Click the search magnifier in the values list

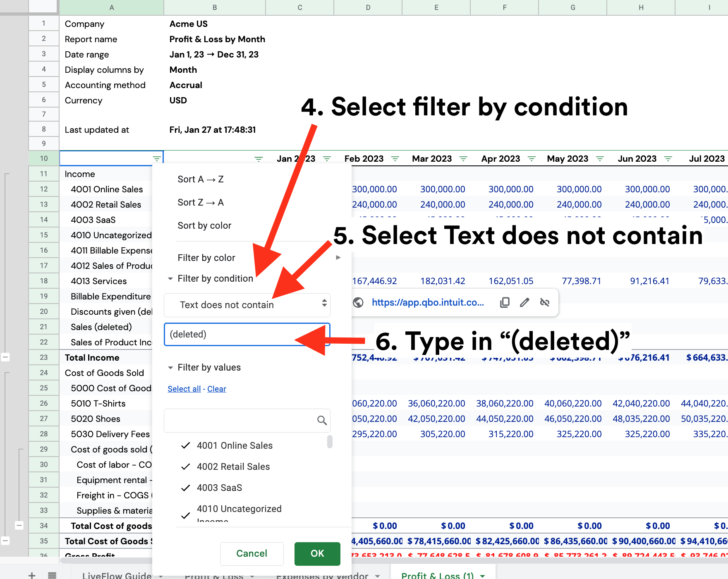(322, 421)
